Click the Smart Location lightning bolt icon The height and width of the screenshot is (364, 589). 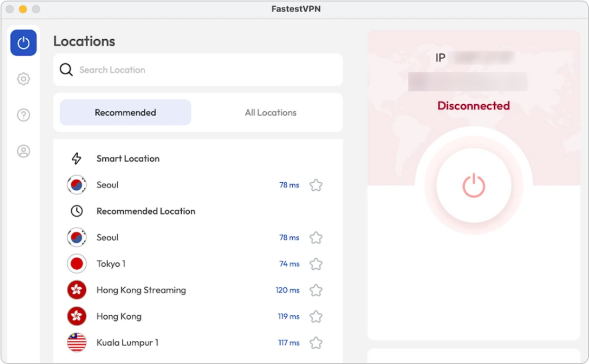(x=77, y=159)
